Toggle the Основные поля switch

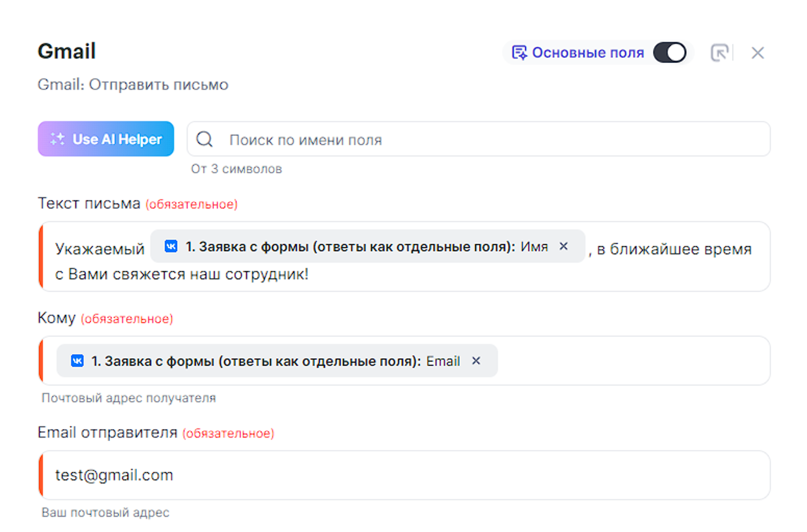(x=669, y=53)
